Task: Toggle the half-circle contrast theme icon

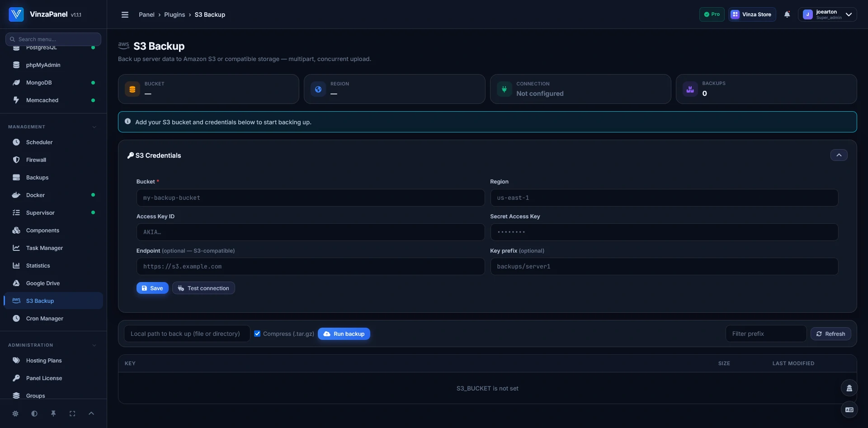Action: 34,414
